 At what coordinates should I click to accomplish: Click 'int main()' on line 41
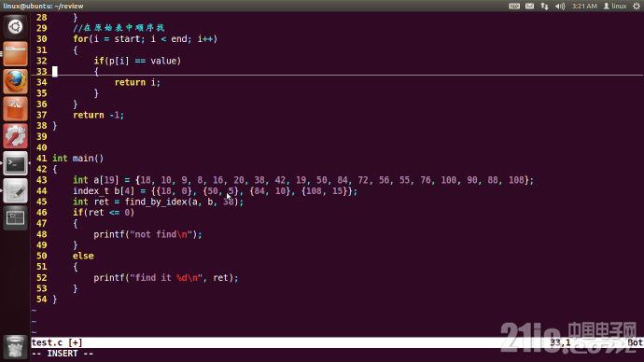coord(78,159)
